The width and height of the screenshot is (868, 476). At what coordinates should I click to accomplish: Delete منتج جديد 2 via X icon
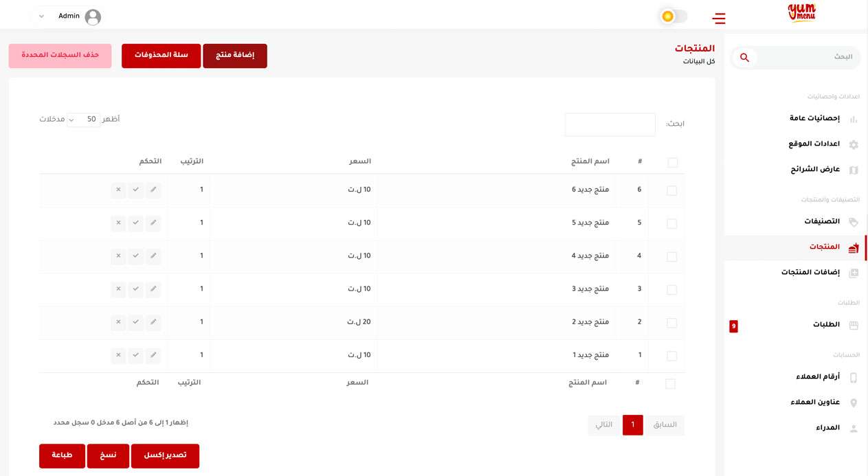(118, 322)
